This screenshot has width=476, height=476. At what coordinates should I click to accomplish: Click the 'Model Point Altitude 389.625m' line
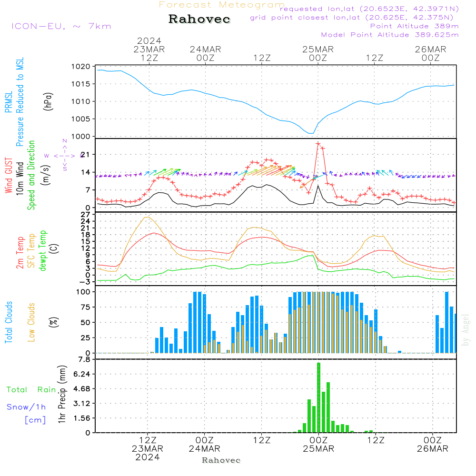point(390,35)
